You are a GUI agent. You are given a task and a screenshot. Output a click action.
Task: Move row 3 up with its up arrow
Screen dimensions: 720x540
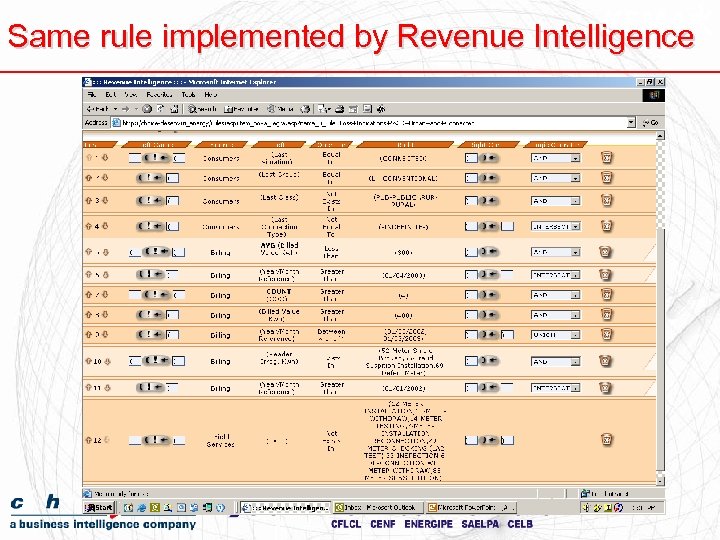89,201
